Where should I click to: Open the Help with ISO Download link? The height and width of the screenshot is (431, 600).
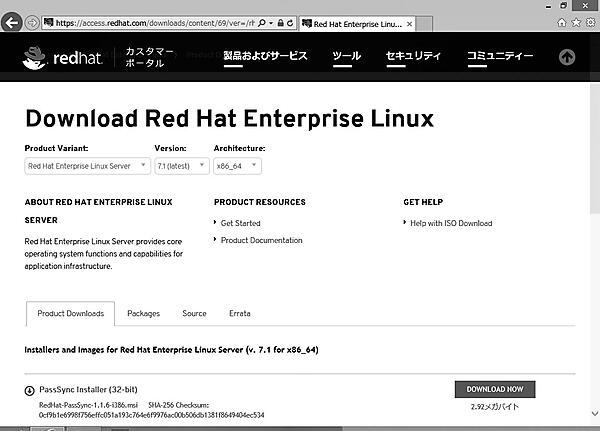point(451,223)
